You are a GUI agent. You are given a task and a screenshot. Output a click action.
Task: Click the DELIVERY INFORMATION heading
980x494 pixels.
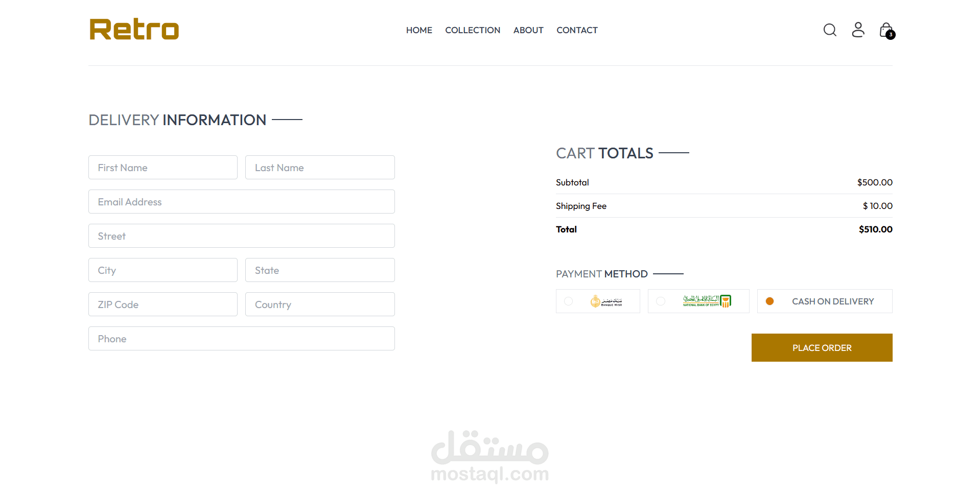pos(177,120)
